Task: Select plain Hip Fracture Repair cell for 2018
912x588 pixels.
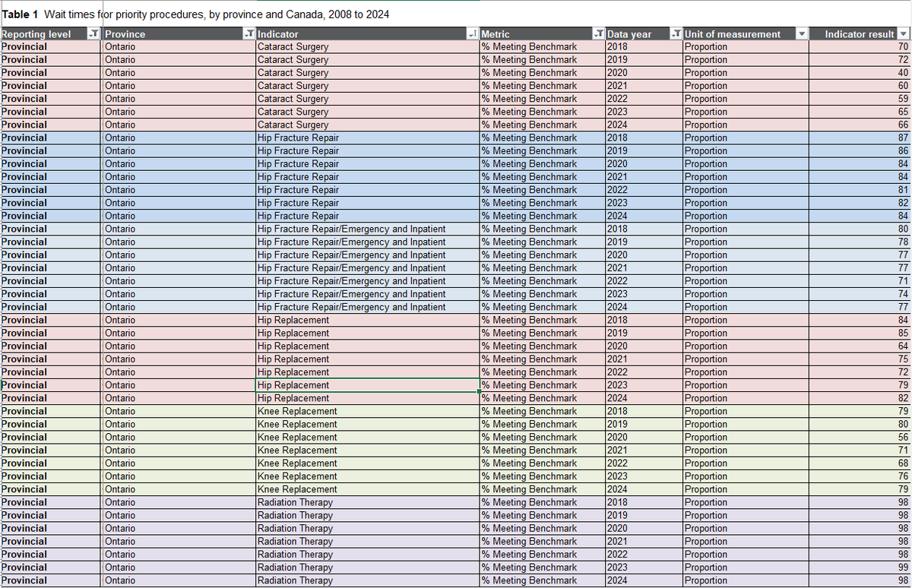Action: click(368, 138)
